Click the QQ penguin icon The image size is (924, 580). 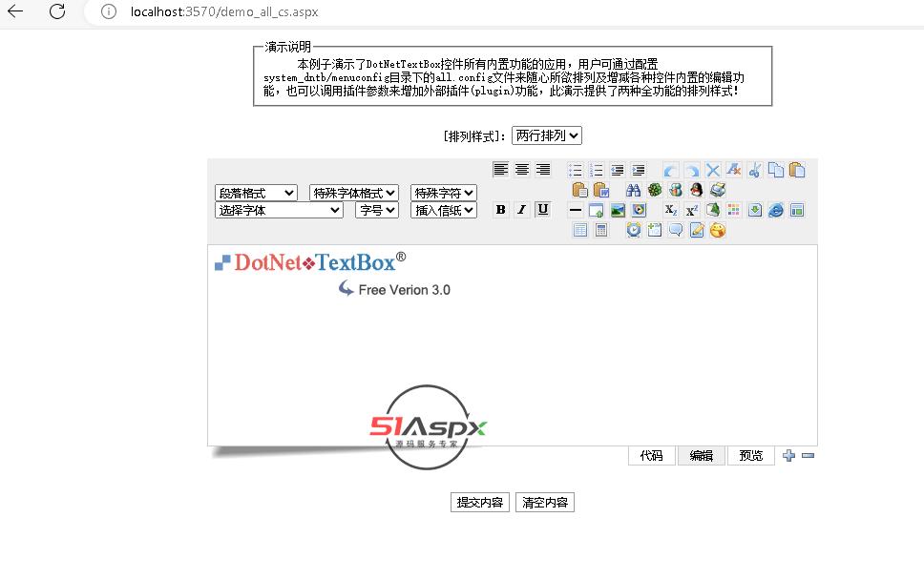(x=697, y=190)
